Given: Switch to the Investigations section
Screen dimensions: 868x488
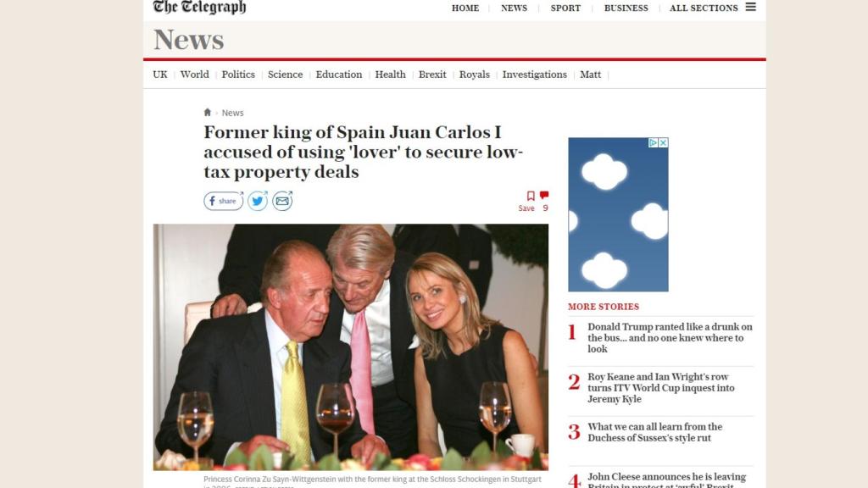Looking at the screenshot, I should click(535, 75).
